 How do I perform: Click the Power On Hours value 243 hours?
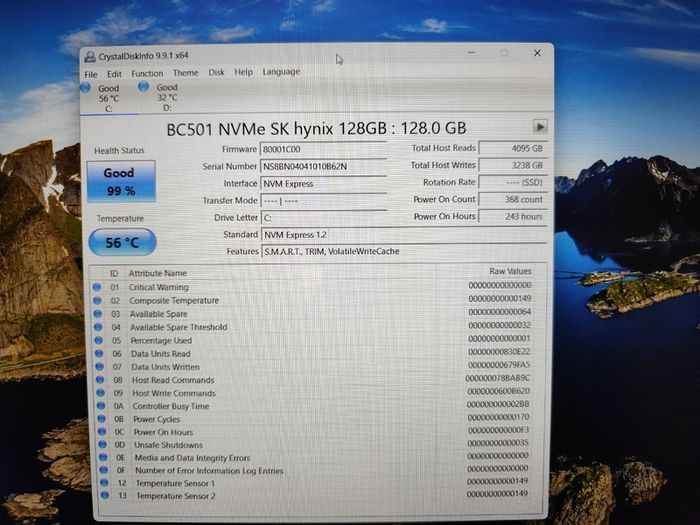tap(512, 216)
